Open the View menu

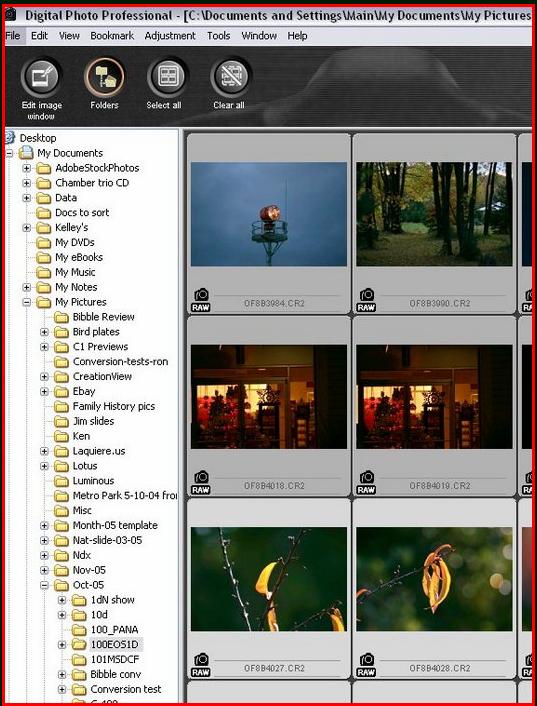(x=69, y=36)
